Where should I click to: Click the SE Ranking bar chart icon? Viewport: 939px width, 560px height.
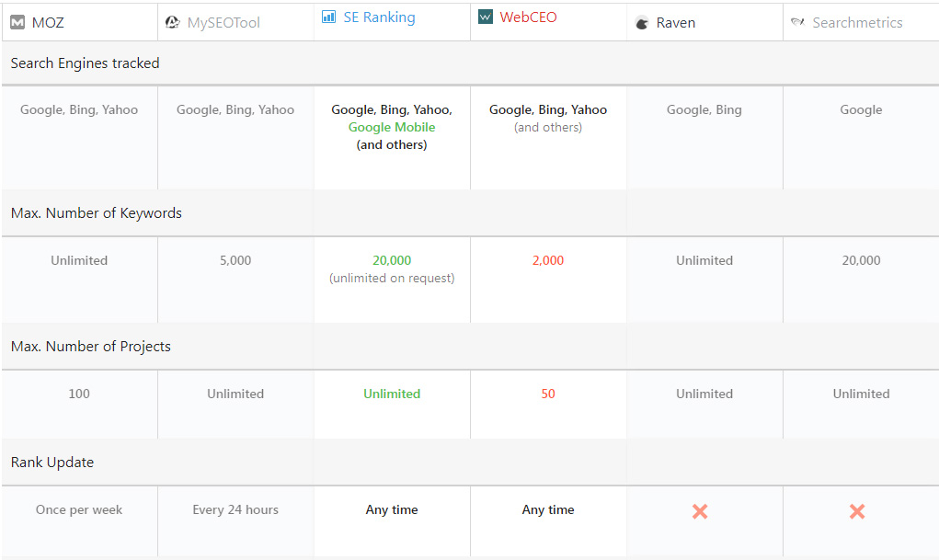point(328,17)
